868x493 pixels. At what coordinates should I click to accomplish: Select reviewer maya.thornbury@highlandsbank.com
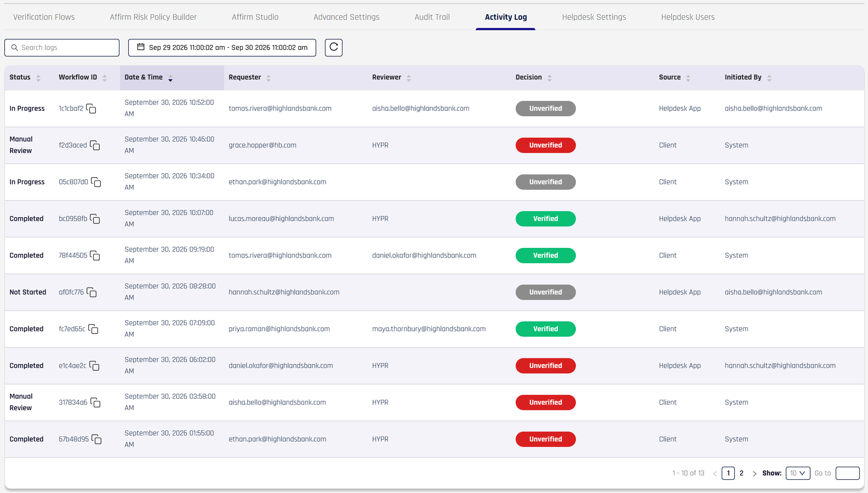429,329
